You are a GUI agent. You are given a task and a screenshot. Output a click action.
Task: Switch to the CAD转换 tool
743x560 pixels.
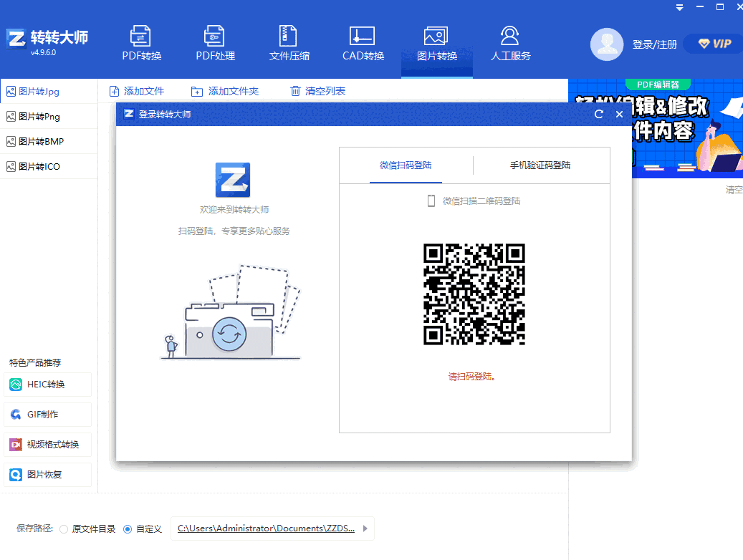click(x=362, y=43)
